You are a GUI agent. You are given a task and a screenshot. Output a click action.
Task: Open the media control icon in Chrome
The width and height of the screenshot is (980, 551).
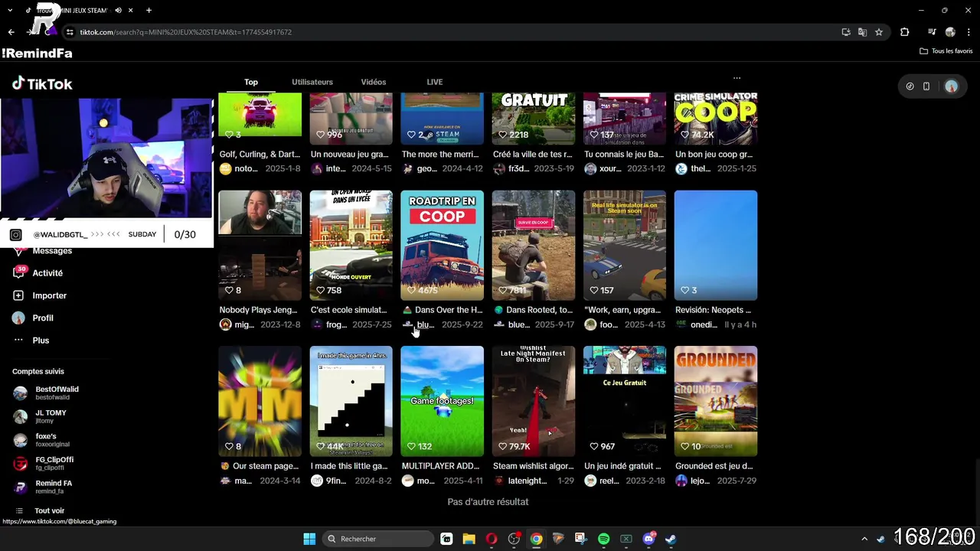coord(932,32)
